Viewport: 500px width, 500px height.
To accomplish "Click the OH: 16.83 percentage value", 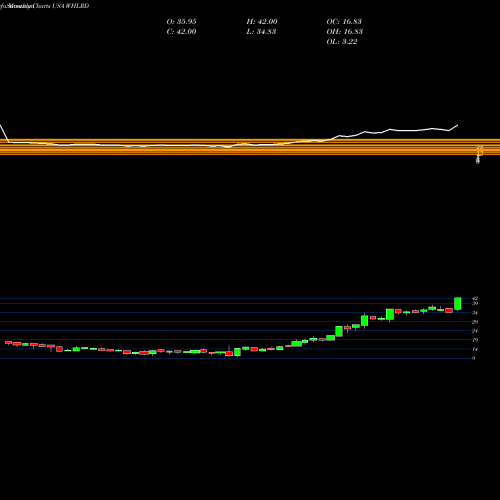I will 345,32.
